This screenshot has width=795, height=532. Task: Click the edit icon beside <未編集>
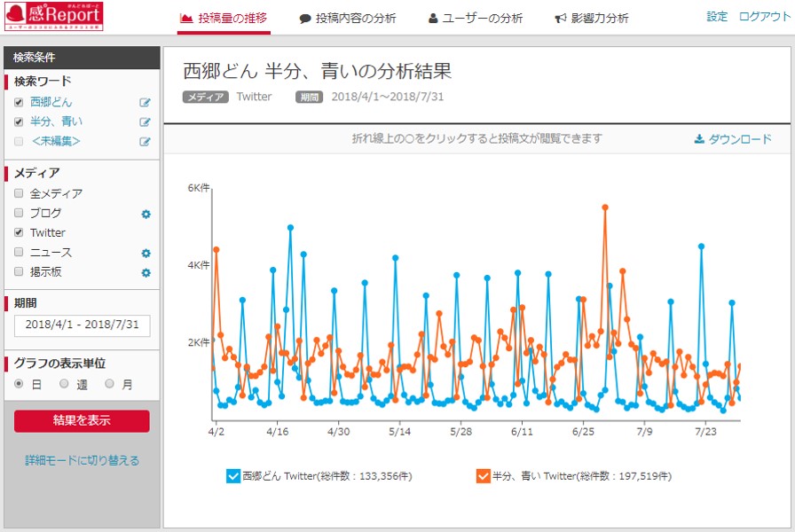[x=145, y=142]
